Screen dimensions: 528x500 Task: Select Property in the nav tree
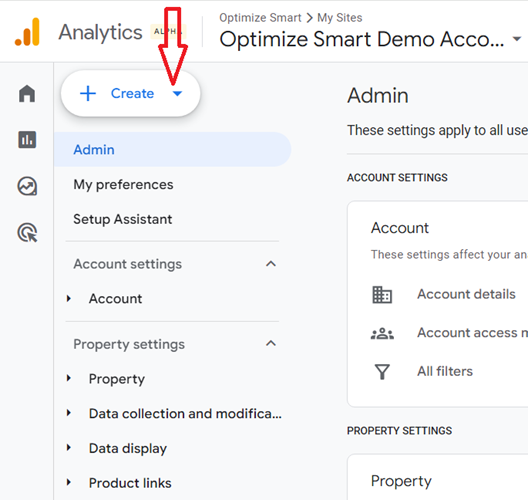(x=117, y=379)
